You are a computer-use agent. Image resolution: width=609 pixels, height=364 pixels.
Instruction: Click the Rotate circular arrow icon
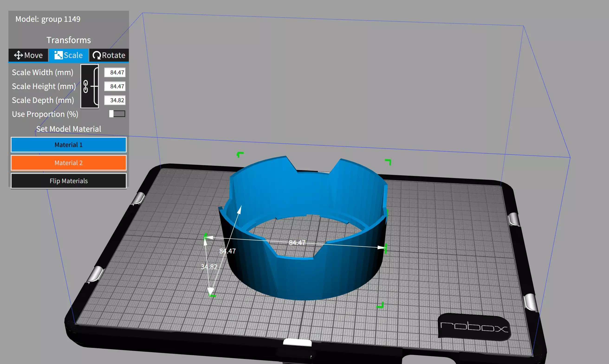pyautogui.click(x=97, y=55)
